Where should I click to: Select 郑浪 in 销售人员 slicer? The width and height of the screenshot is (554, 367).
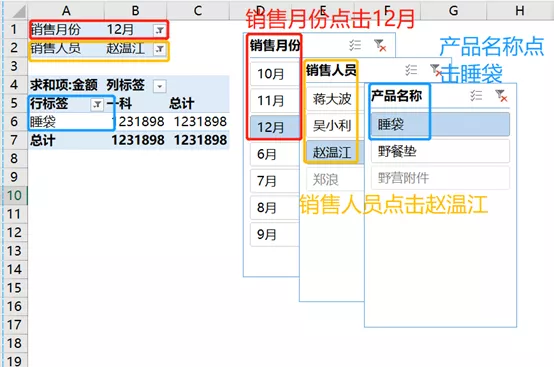(x=335, y=179)
